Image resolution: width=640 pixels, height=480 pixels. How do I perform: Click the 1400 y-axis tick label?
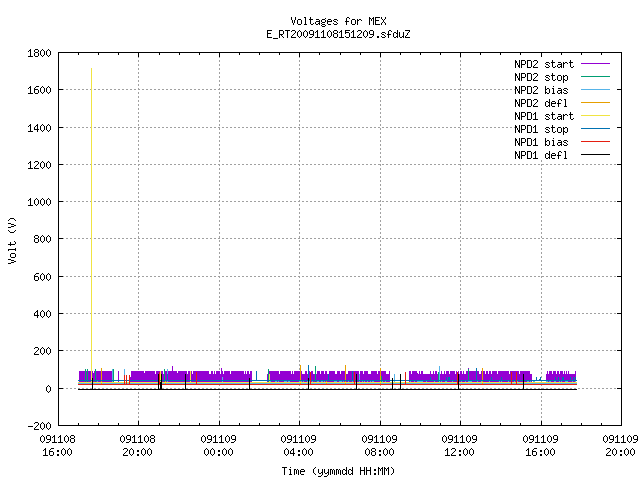coord(39,128)
